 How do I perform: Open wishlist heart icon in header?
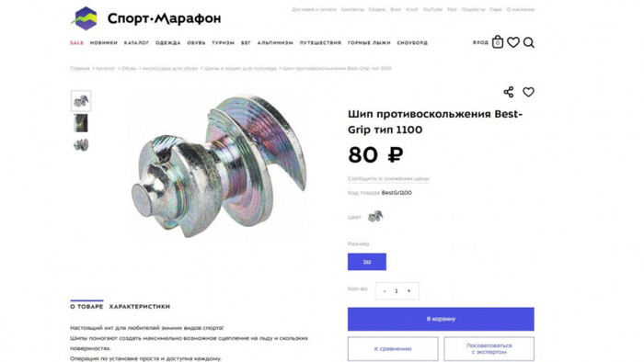513,42
